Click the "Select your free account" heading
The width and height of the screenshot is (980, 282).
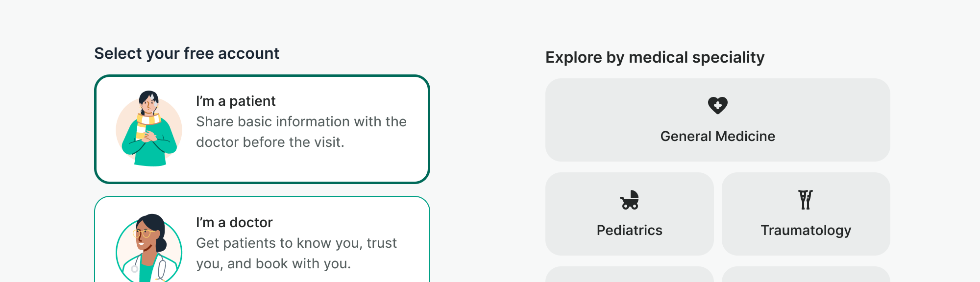coord(187,53)
